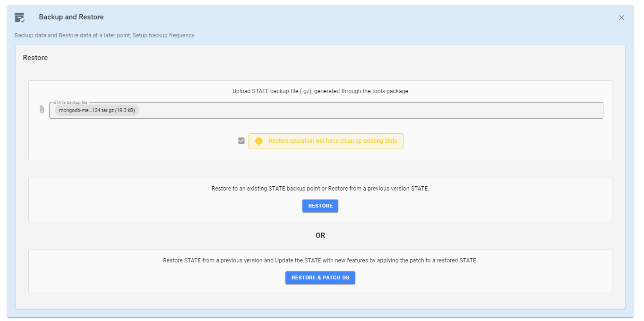Click the Backup and Restore title
Viewport: 644px width, 321px height.
pyautogui.click(x=71, y=17)
